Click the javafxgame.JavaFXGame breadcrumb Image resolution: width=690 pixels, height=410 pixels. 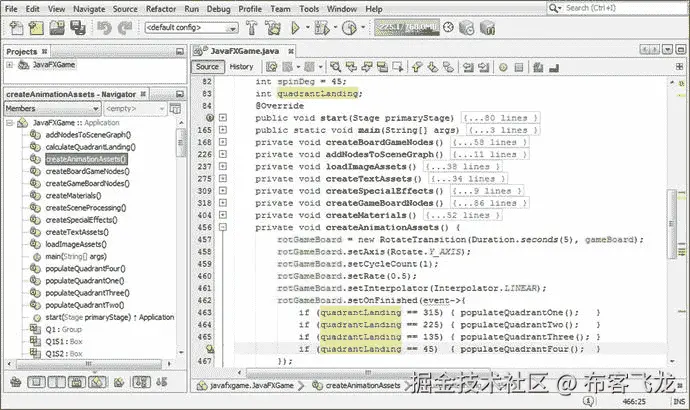click(252, 385)
